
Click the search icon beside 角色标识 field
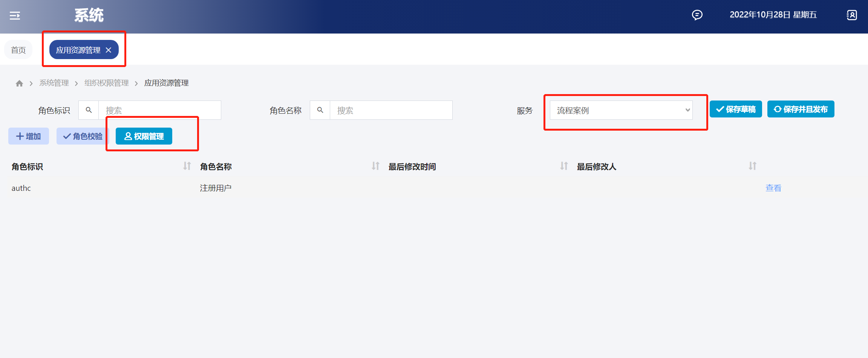coord(89,110)
